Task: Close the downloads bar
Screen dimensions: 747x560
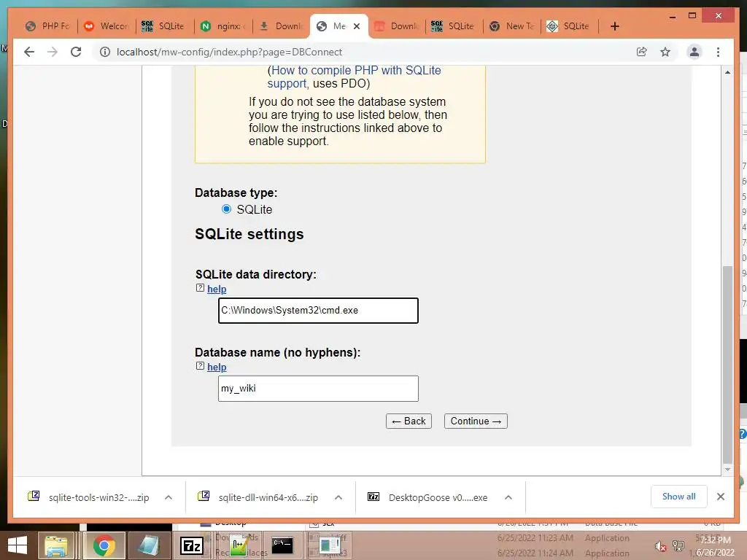Action: coord(721,497)
